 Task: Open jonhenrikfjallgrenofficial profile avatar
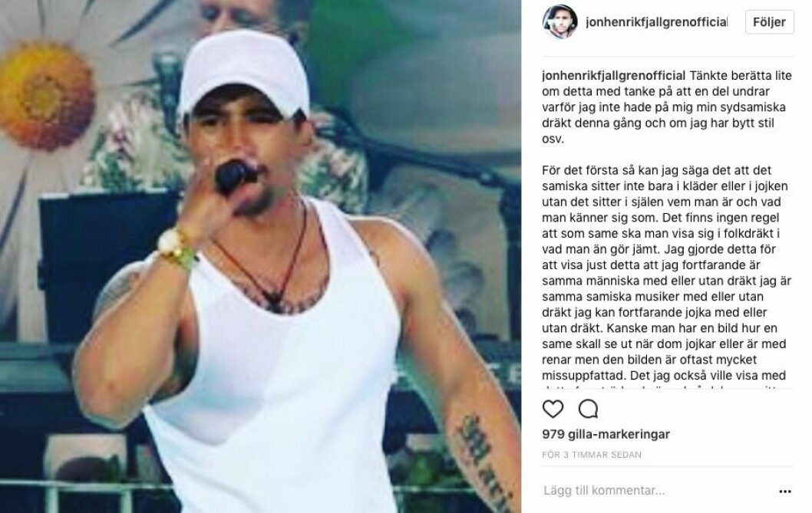(559, 21)
